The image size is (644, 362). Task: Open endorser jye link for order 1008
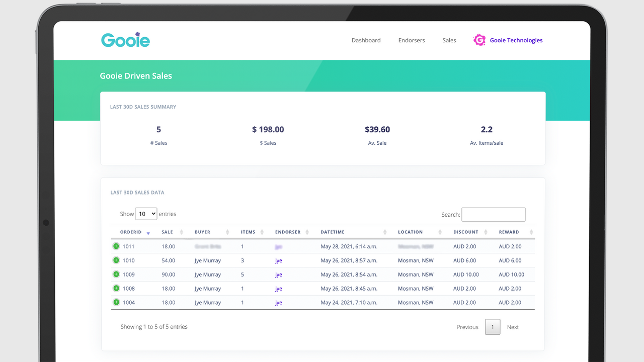click(279, 289)
